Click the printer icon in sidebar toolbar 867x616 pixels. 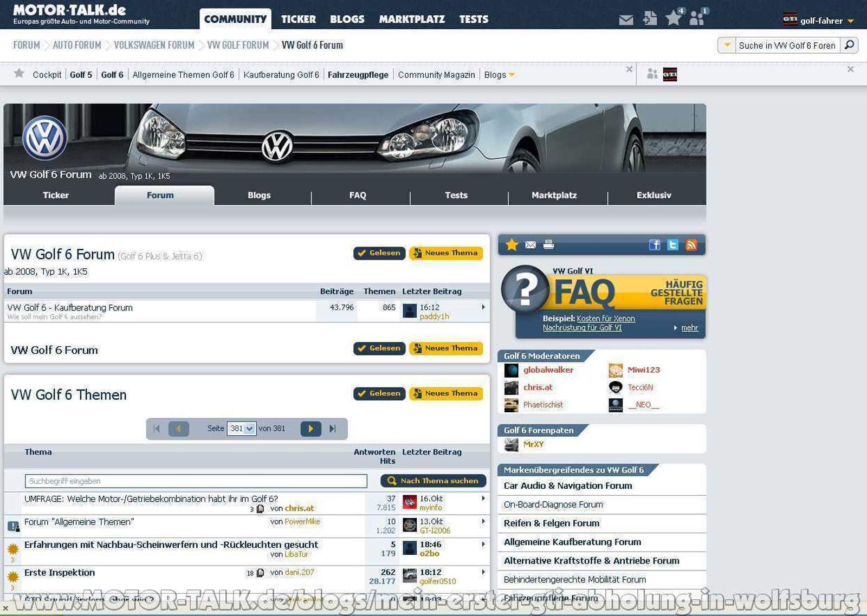click(x=548, y=244)
